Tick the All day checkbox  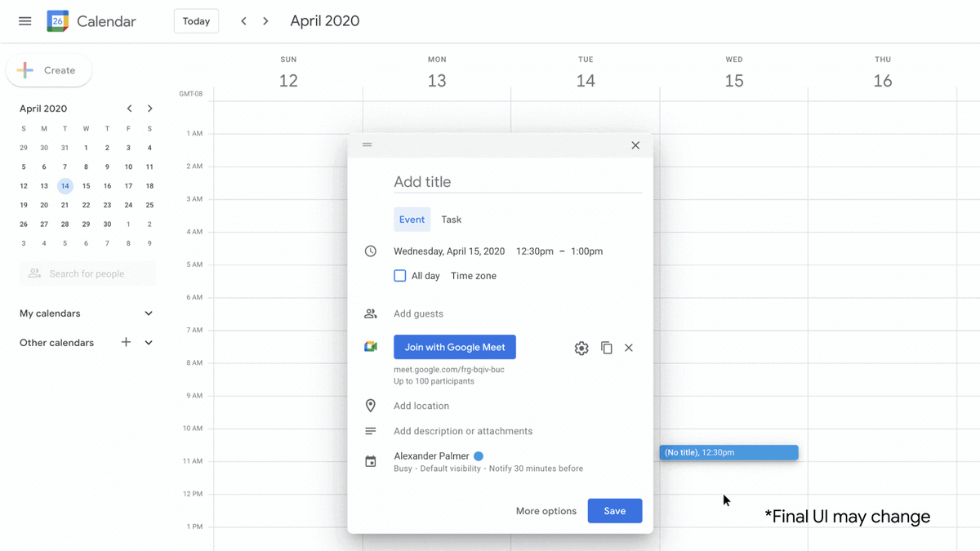pos(400,276)
